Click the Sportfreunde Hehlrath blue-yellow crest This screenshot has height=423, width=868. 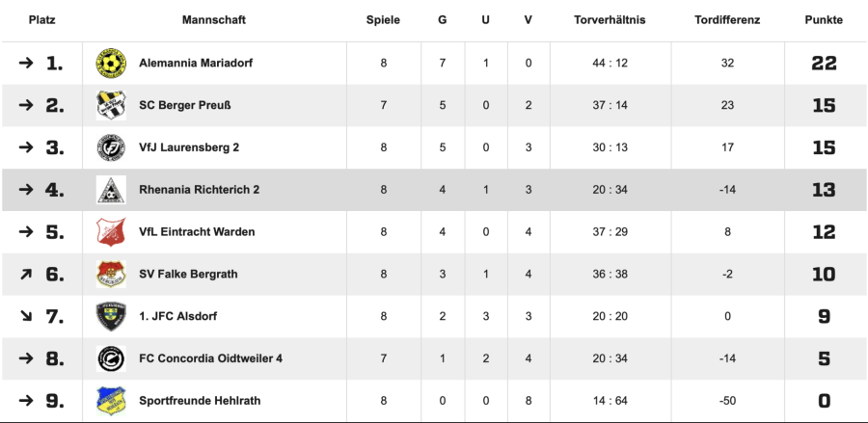(x=111, y=401)
